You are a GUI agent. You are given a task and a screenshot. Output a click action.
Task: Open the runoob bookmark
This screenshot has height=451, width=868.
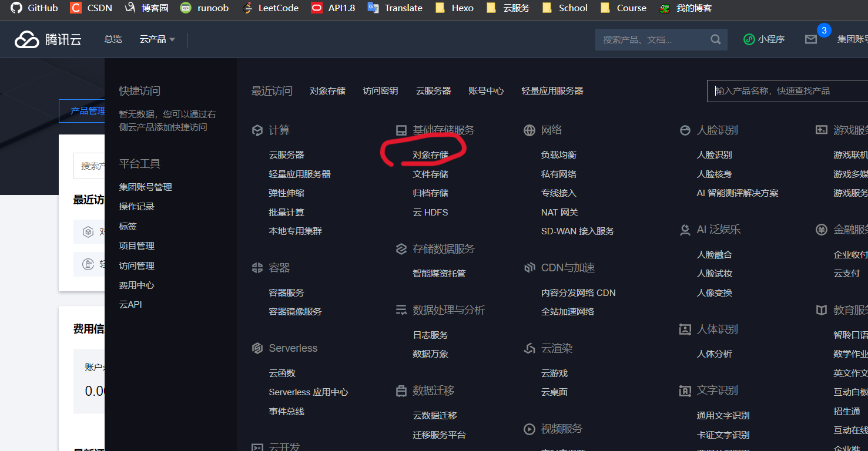coord(204,8)
